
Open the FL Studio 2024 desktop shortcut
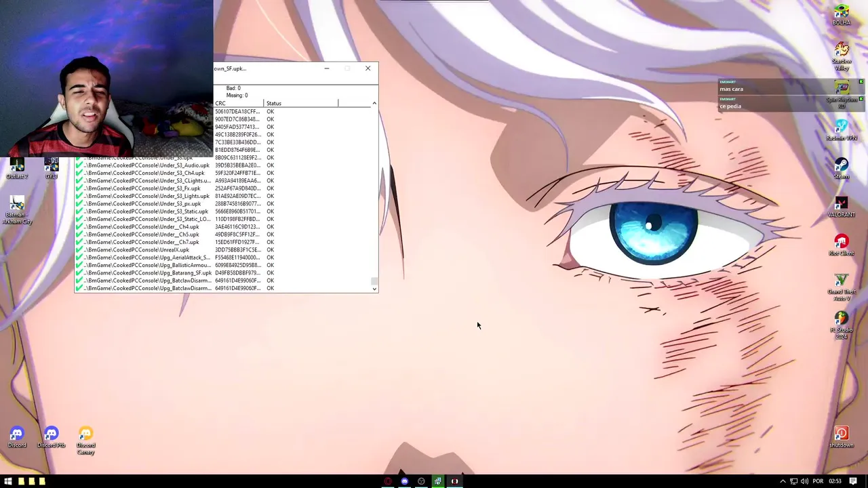coord(842,326)
